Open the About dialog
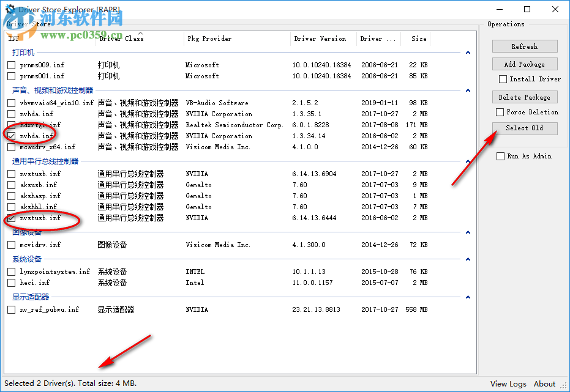 544,383
